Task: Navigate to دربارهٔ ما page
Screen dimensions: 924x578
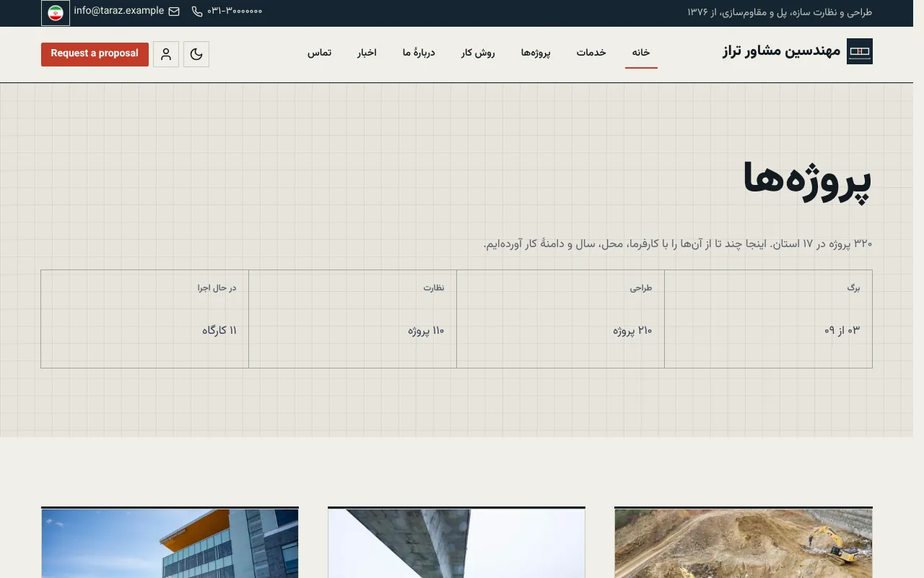Action: [419, 53]
